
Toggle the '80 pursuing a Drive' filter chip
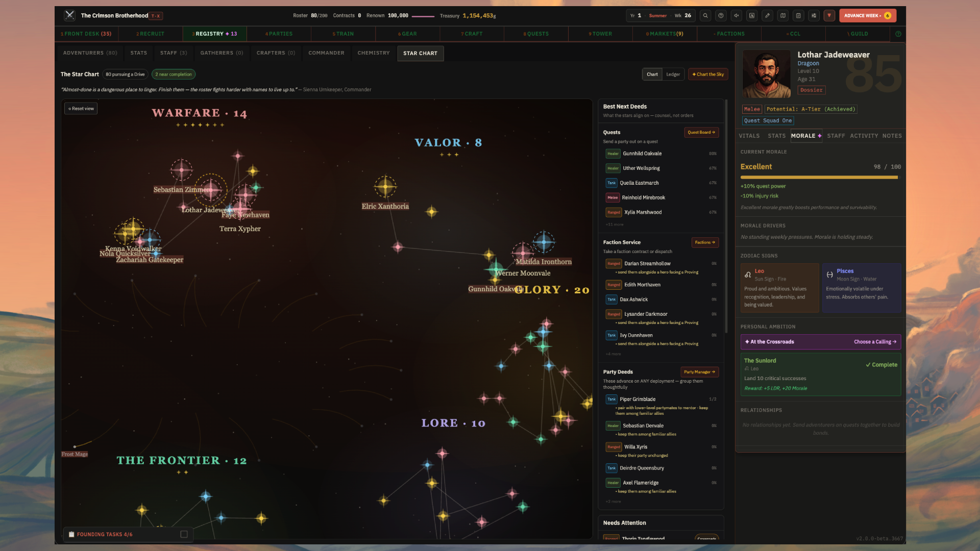coord(125,74)
